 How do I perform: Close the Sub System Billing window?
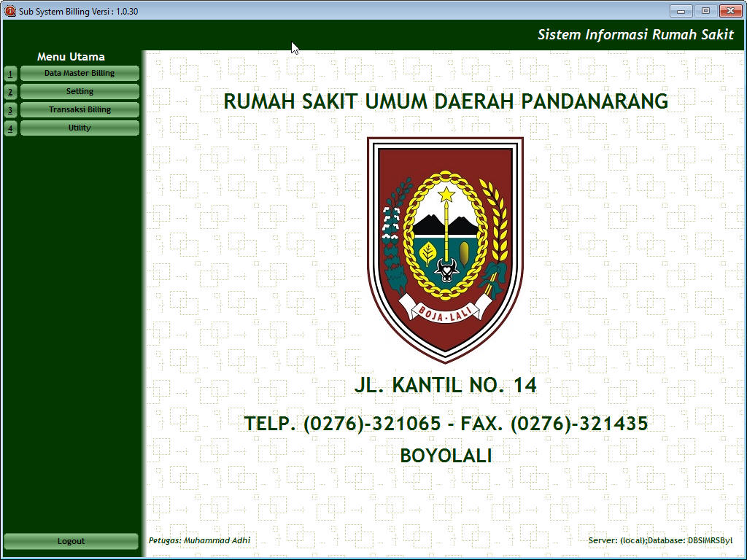click(x=729, y=10)
